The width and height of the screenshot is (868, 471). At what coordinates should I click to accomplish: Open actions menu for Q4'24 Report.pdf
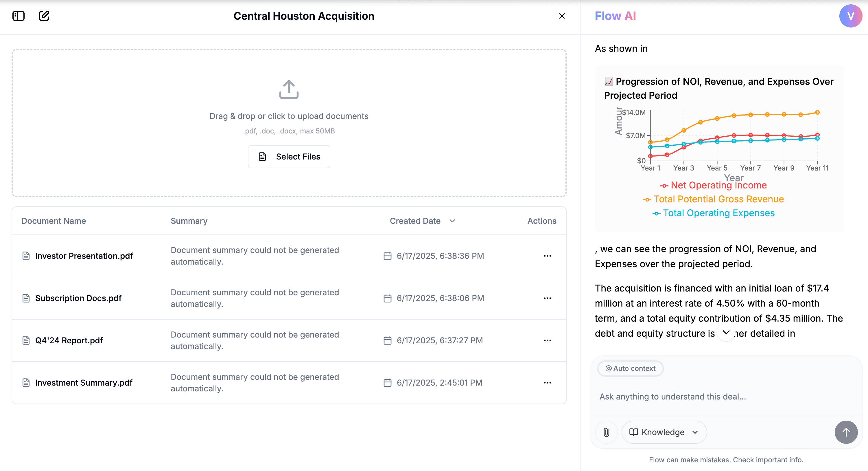[547, 340]
